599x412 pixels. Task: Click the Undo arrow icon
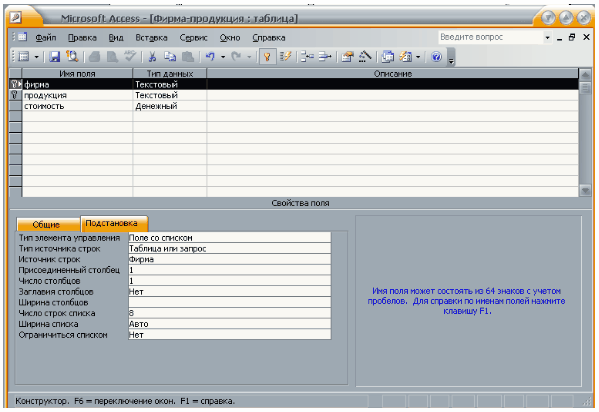pos(210,57)
